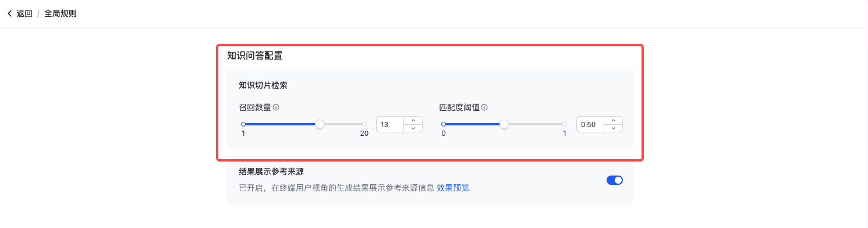868x228 pixels.
Task: Set 匹配度阈值 slider to maximum end dot
Action: pyautogui.click(x=565, y=124)
